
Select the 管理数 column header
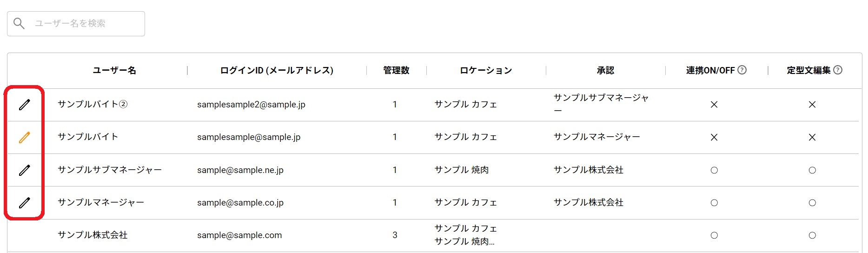396,70
